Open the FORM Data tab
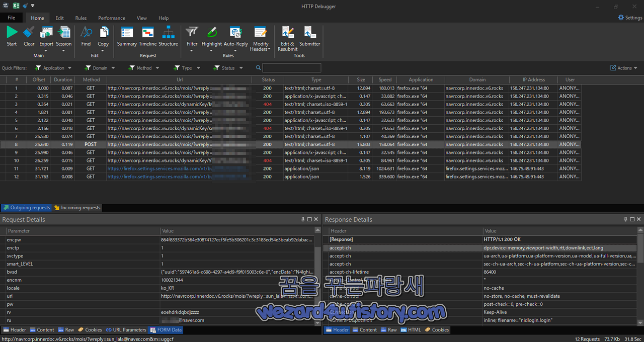Image resolution: width=644 pixels, height=342 pixels. 166,330
